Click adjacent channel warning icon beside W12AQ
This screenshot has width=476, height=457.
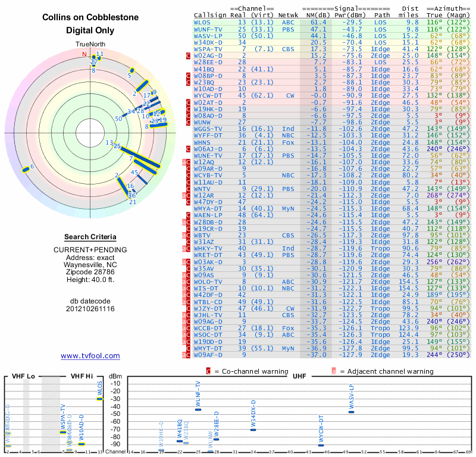(184, 162)
